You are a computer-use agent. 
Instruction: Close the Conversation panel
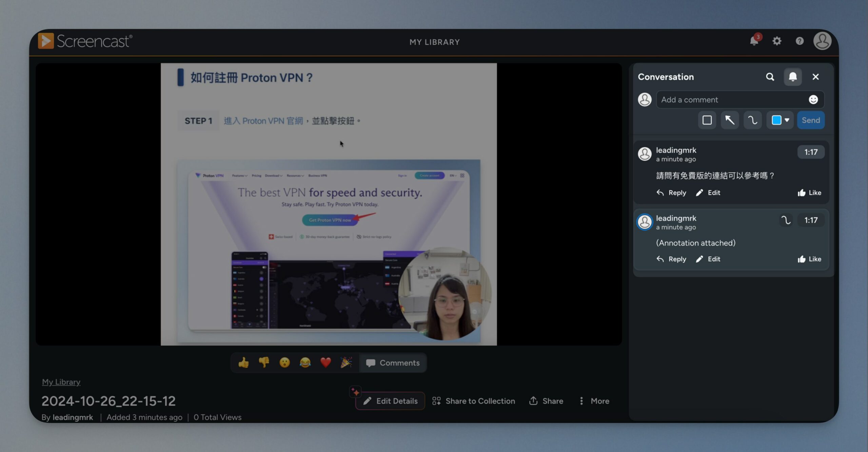click(x=815, y=77)
